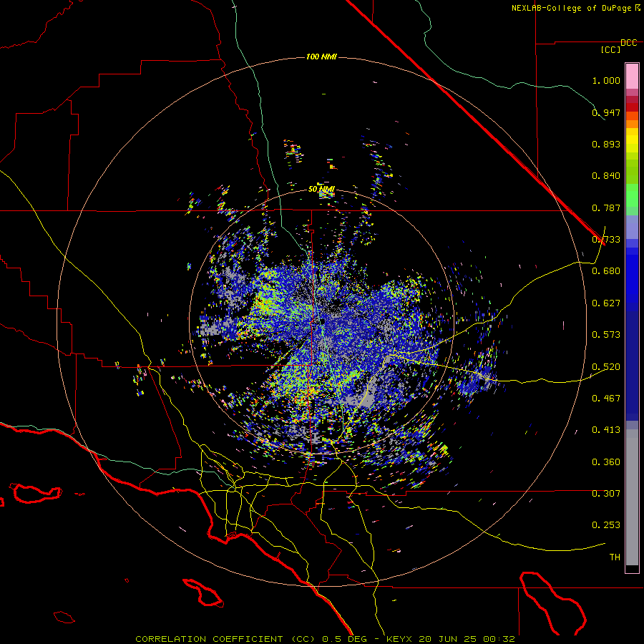Click the 0.627 legend value

(x=606, y=303)
